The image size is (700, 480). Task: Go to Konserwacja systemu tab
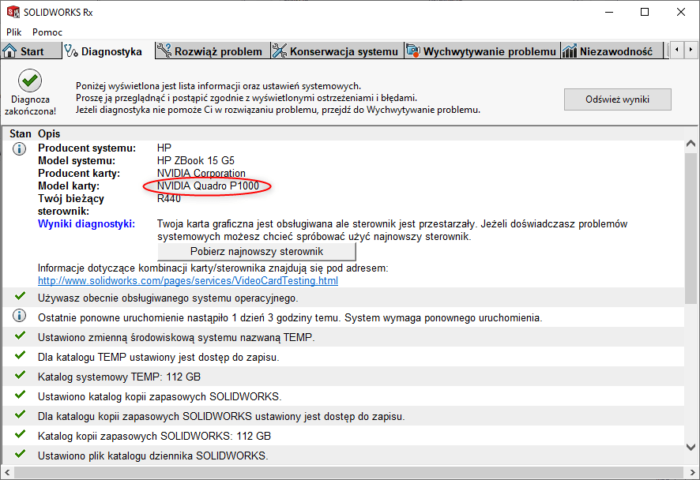[337, 51]
